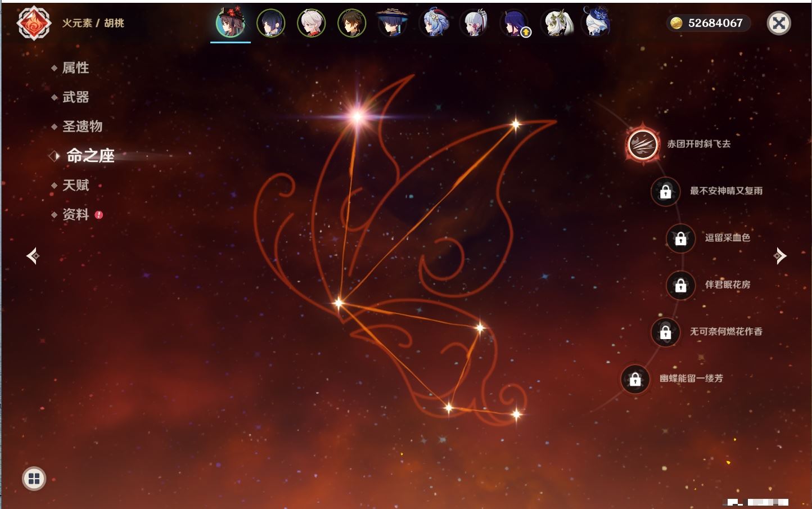Open the 圣遗物 artifacts menu
This screenshot has width=812, height=509.
pyautogui.click(x=82, y=127)
